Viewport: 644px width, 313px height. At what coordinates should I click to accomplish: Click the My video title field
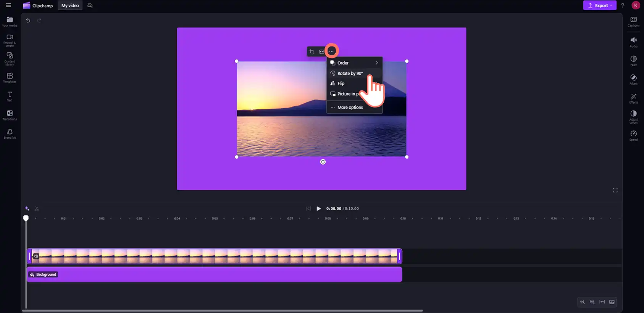(70, 5)
